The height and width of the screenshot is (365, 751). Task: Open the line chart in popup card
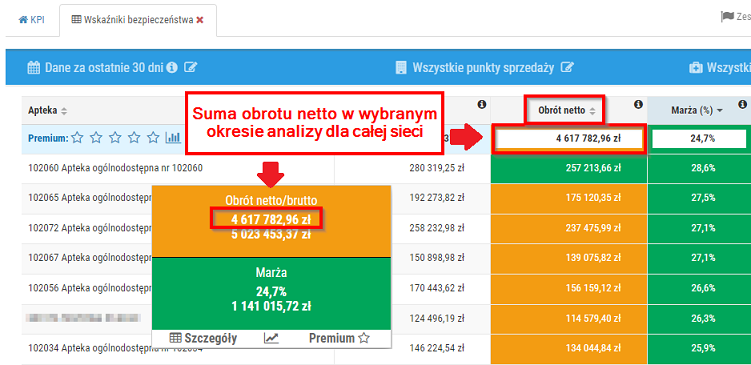[x=271, y=339]
